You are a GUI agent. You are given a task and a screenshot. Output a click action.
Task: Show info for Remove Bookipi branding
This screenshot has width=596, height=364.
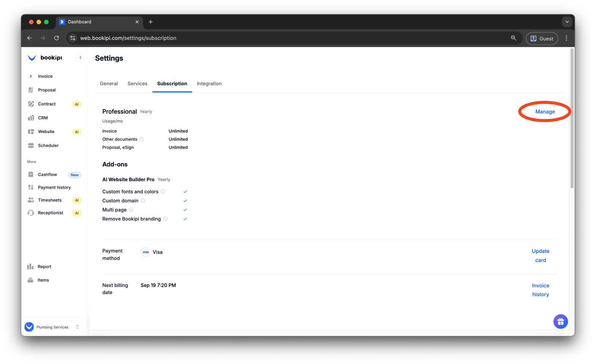165,219
